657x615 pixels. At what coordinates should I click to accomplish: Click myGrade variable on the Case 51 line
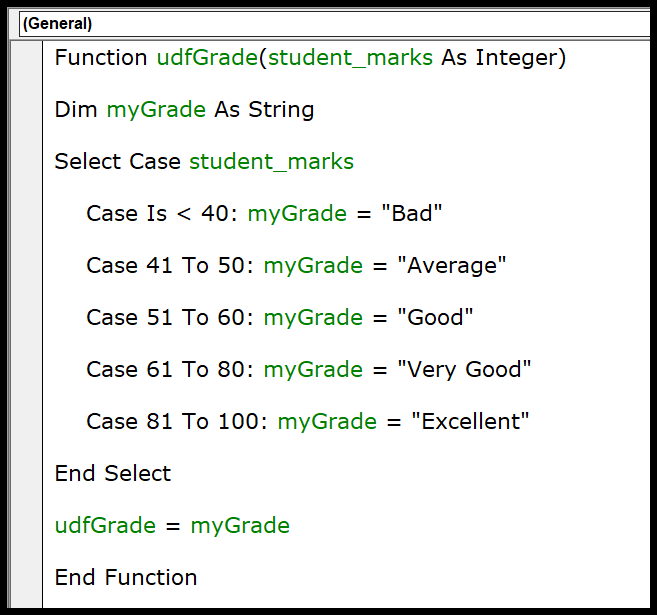(311, 318)
